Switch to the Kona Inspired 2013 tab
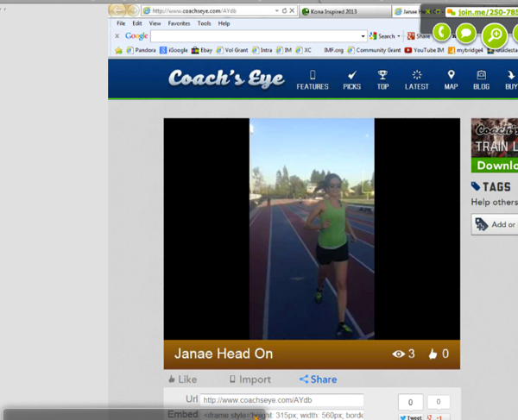Screen dimensions: 518x420 [x=345, y=11]
